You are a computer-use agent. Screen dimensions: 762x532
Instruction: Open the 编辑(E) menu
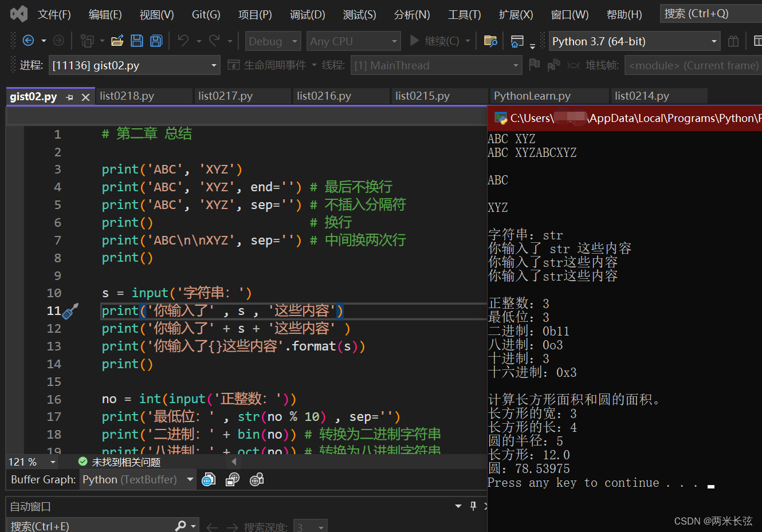105,14
